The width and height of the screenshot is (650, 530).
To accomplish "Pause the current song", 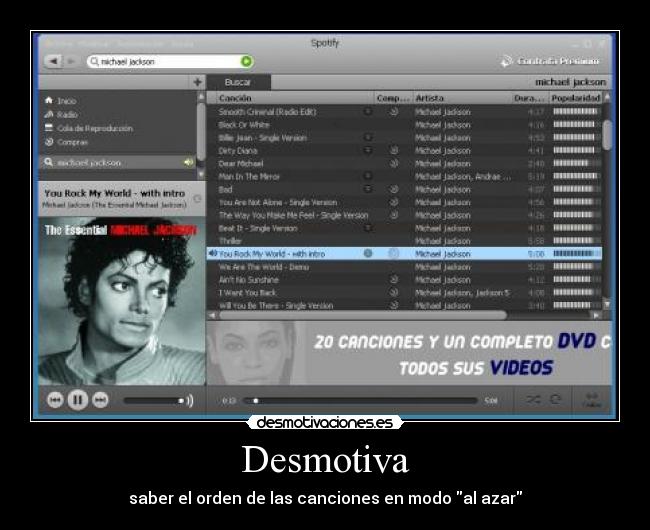I will click(x=78, y=400).
